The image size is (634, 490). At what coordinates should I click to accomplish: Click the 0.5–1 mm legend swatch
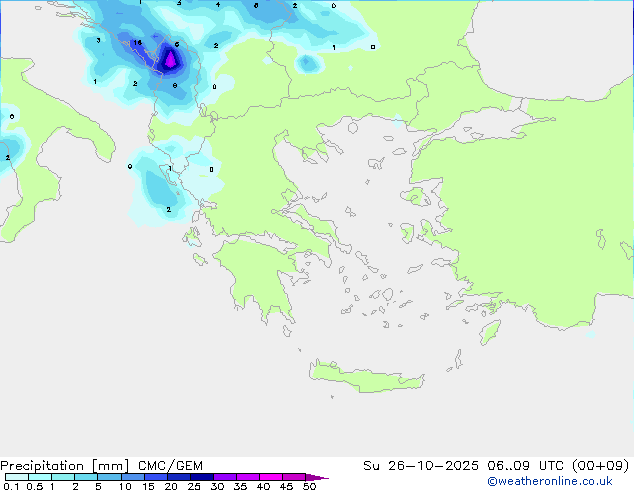coord(40,477)
